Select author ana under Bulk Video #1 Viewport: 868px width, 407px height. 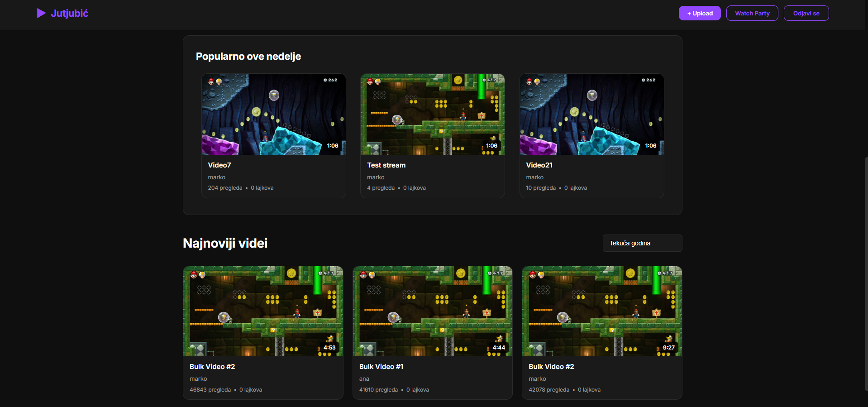(x=364, y=379)
